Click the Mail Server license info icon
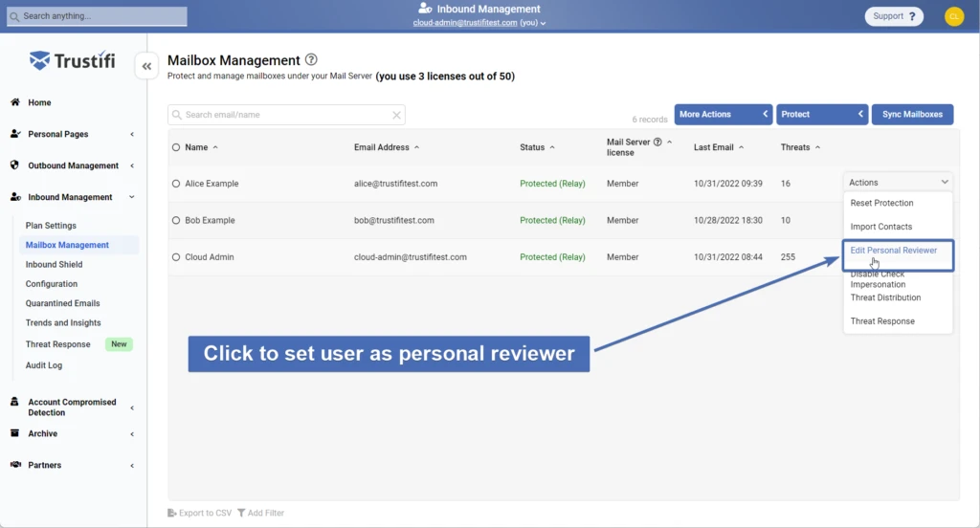 (x=657, y=142)
